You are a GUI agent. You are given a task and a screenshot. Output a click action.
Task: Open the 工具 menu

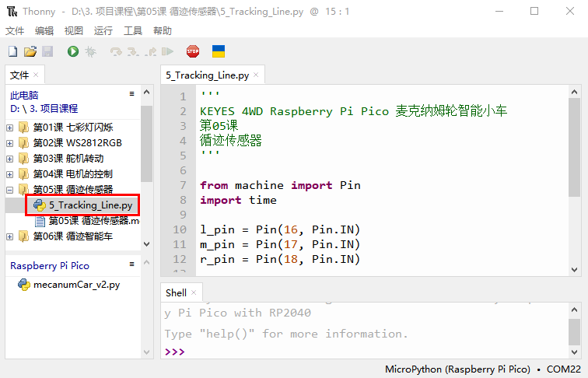click(133, 31)
